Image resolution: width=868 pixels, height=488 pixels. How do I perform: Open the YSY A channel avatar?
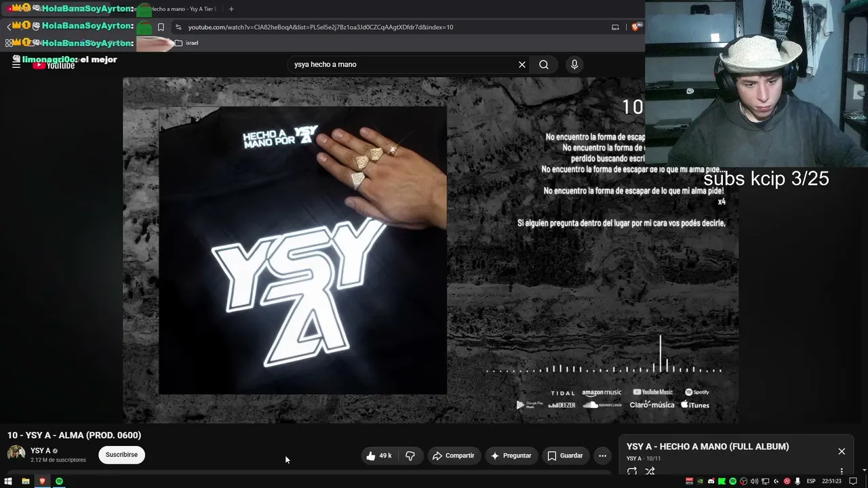pyautogui.click(x=16, y=453)
